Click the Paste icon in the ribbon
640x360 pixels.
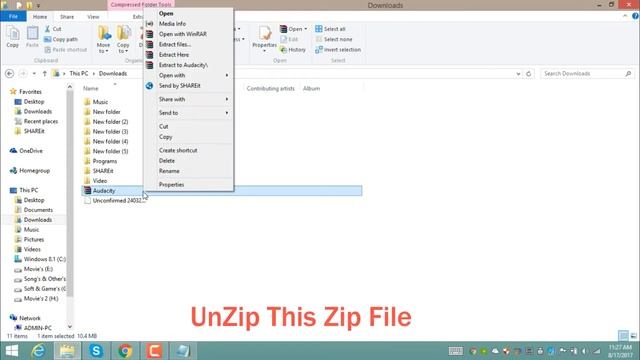tap(32, 33)
